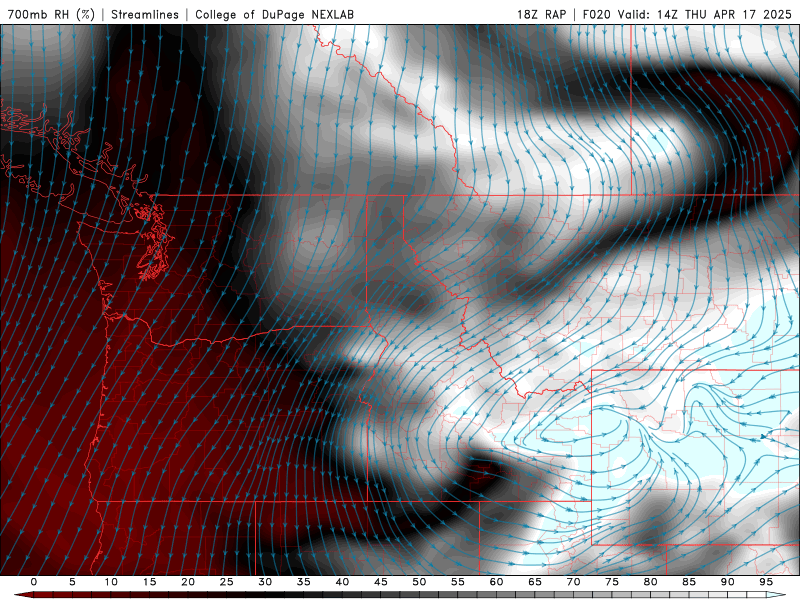Select the colorbar tick label "10"
800x600 pixels.
pos(111,582)
